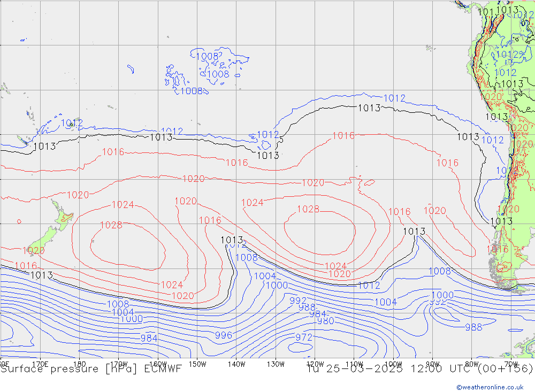Screen dimensions: 535x392
Task: Click the 1028 label near 120W
Action: (x=308, y=209)
